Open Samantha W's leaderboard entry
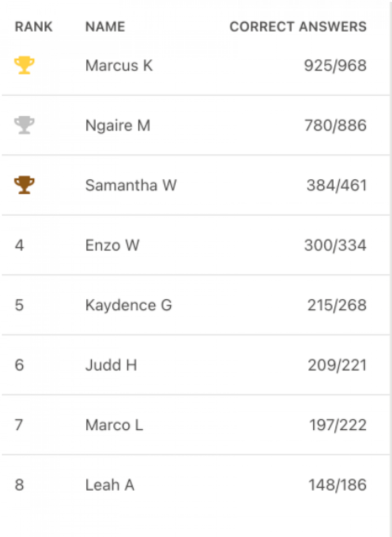The image size is (392, 537). click(x=131, y=185)
